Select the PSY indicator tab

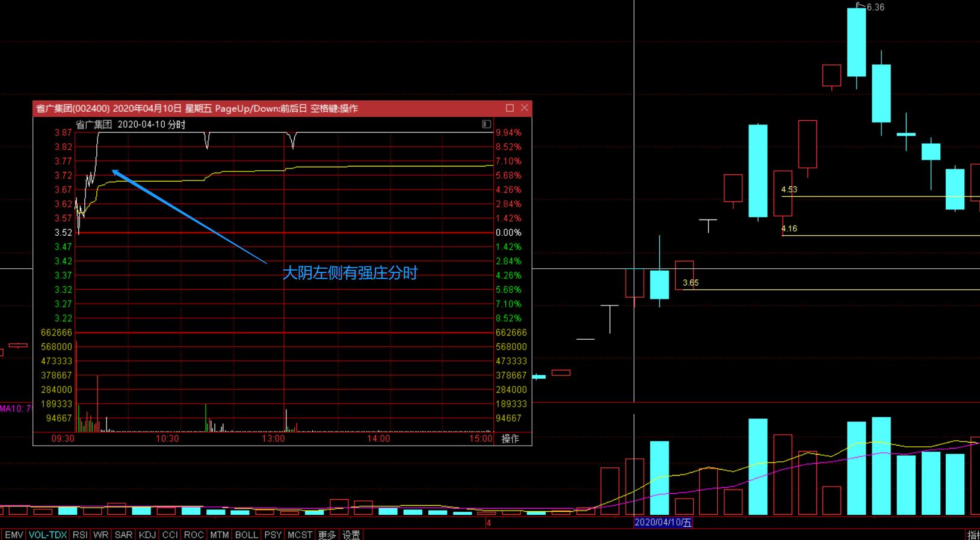click(273, 535)
